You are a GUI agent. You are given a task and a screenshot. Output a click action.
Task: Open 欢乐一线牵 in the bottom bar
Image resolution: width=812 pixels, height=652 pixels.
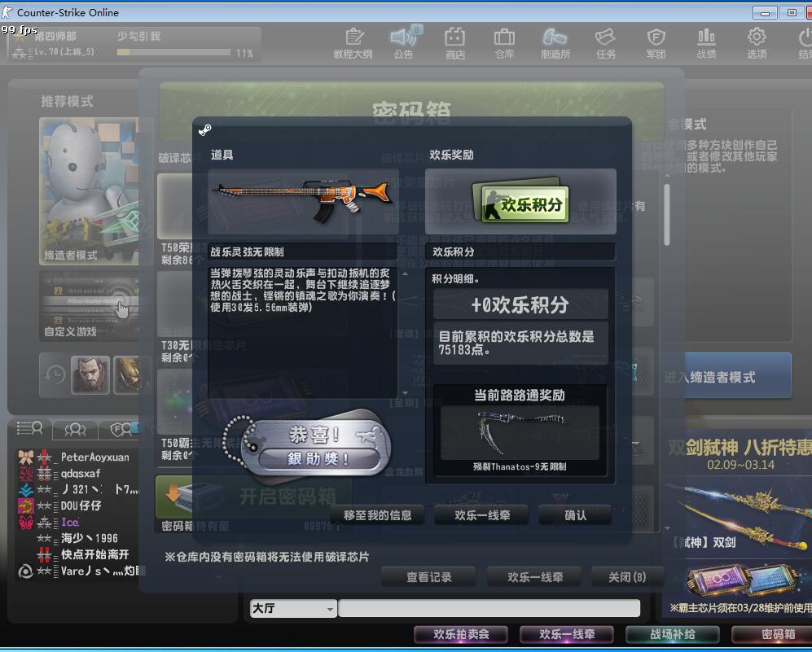pyautogui.click(x=567, y=634)
